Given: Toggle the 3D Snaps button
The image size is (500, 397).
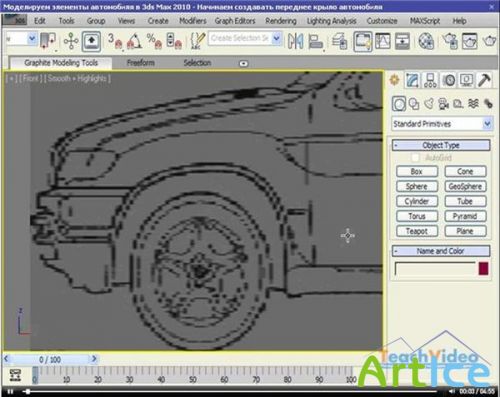Looking at the screenshot, I should coord(115,41).
